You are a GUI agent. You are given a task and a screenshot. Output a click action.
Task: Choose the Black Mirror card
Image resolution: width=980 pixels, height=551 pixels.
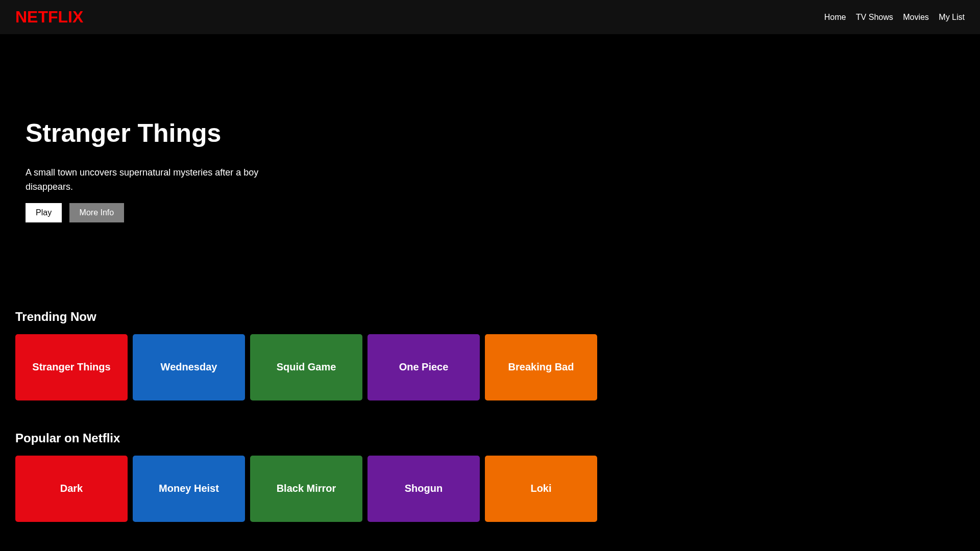[306, 489]
